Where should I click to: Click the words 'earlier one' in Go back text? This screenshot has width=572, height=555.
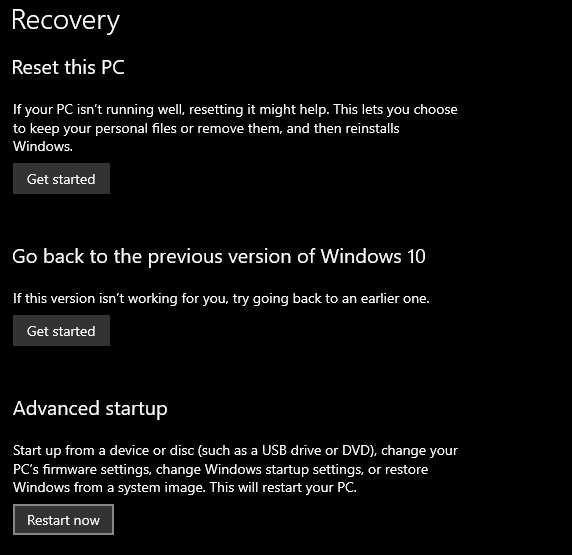pyautogui.click(x=395, y=299)
